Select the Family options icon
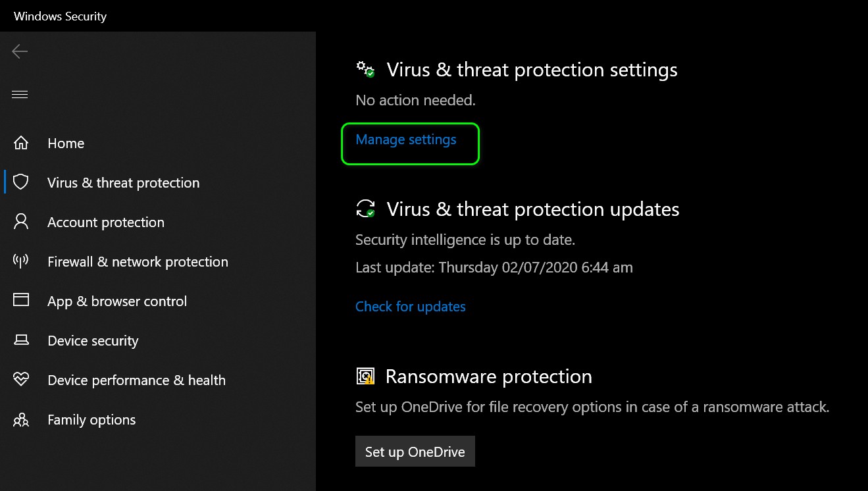 click(20, 419)
